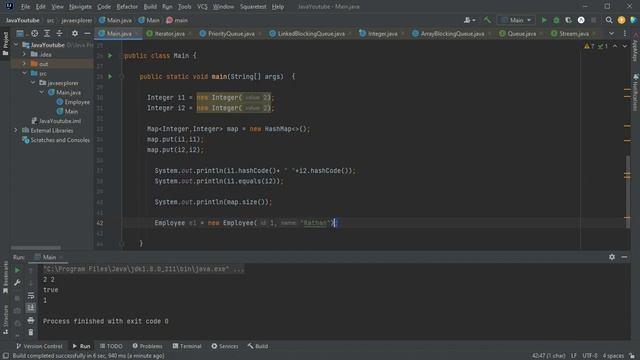Open the Main run configuration dropdown
Image resolution: width=640 pixels, height=360 pixels.
(x=516, y=20)
